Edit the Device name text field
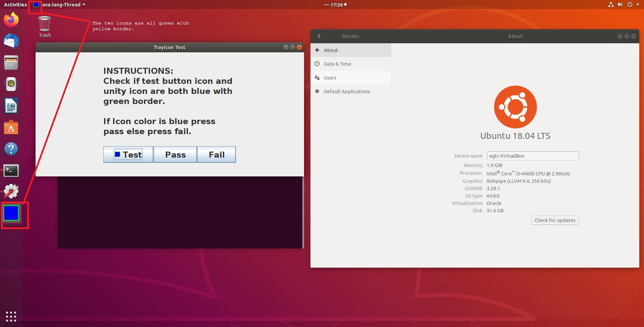The image size is (644, 327). coord(532,156)
